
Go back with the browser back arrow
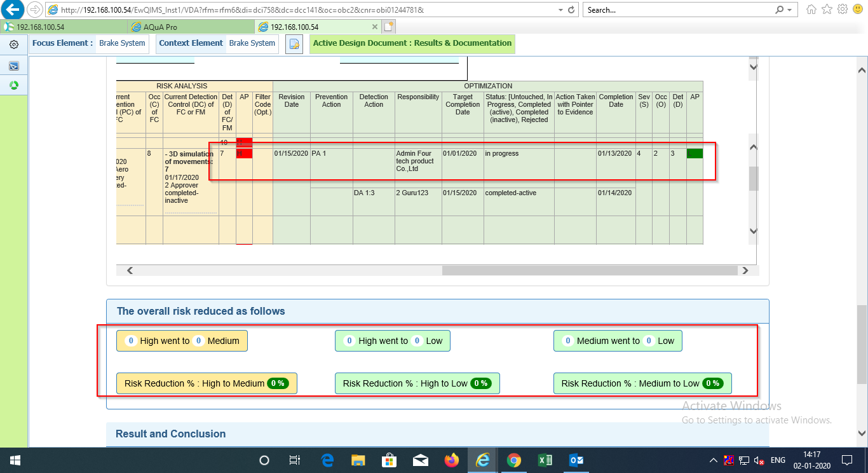tap(13, 10)
